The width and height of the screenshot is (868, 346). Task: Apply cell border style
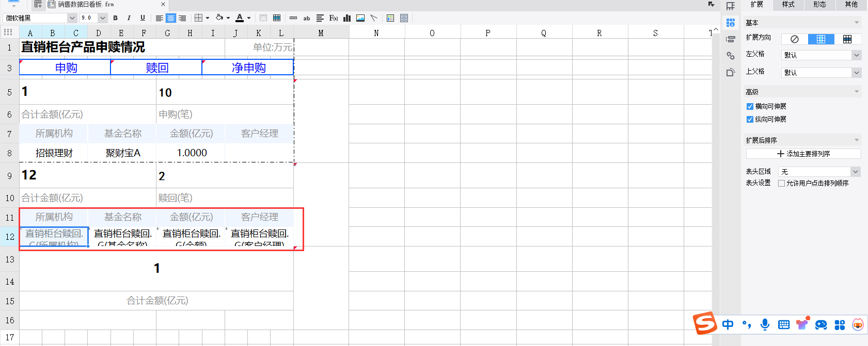click(x=198, y=18)
